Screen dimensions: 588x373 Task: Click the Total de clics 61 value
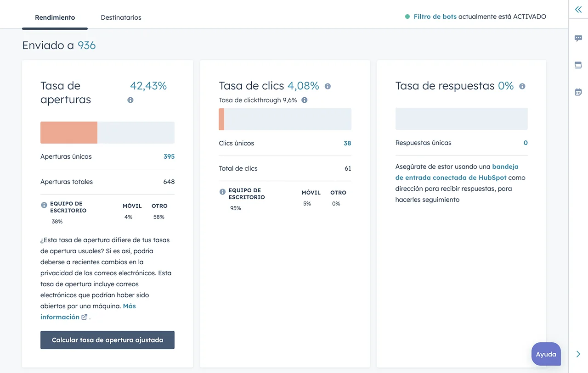point(348,168)
